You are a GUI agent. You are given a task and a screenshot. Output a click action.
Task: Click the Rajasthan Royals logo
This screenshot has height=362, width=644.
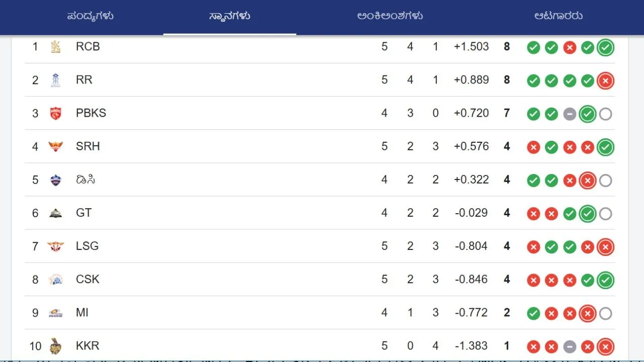coord(56,80)
